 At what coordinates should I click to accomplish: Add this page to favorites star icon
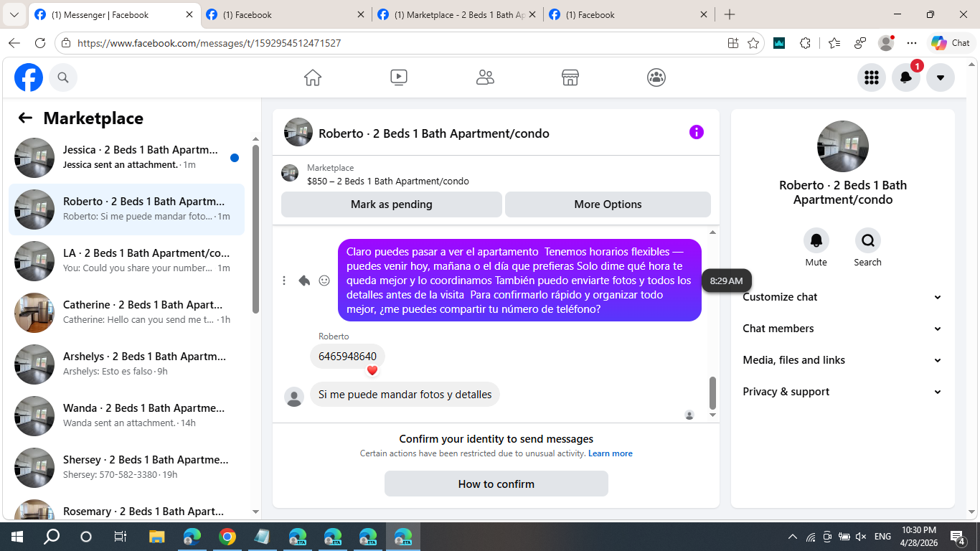(x=753, y=43)
